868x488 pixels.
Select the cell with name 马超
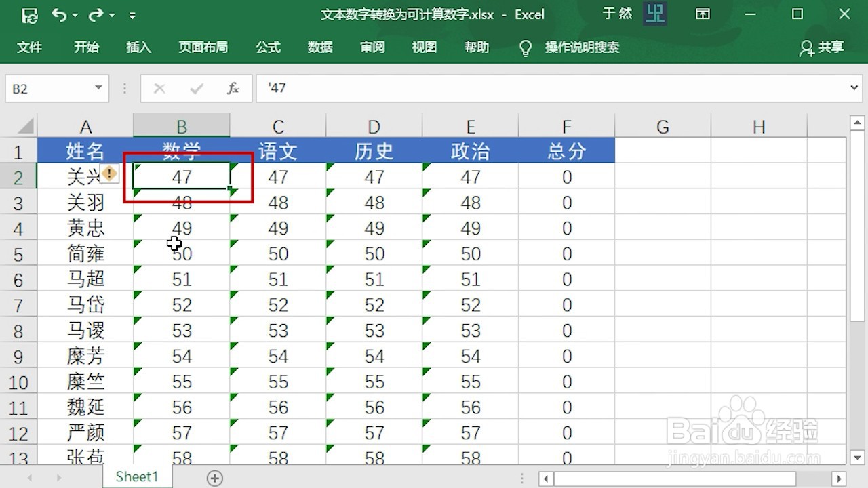85,279
